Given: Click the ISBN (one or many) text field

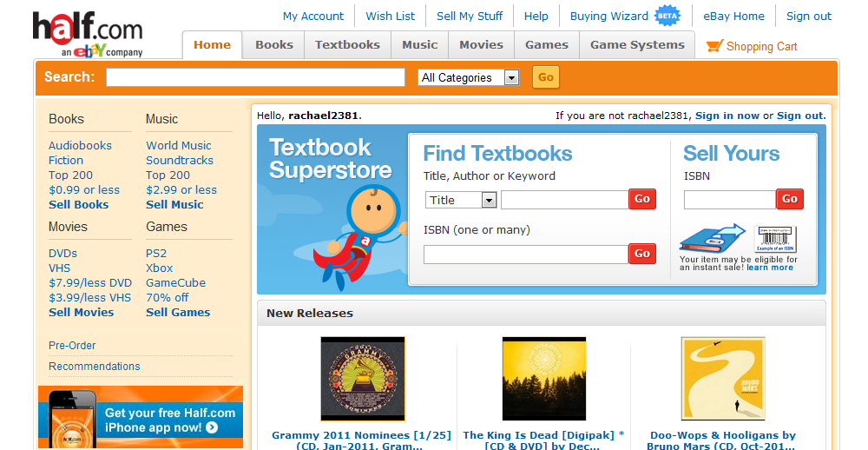Looking at the screenshot, I should 526,255.
